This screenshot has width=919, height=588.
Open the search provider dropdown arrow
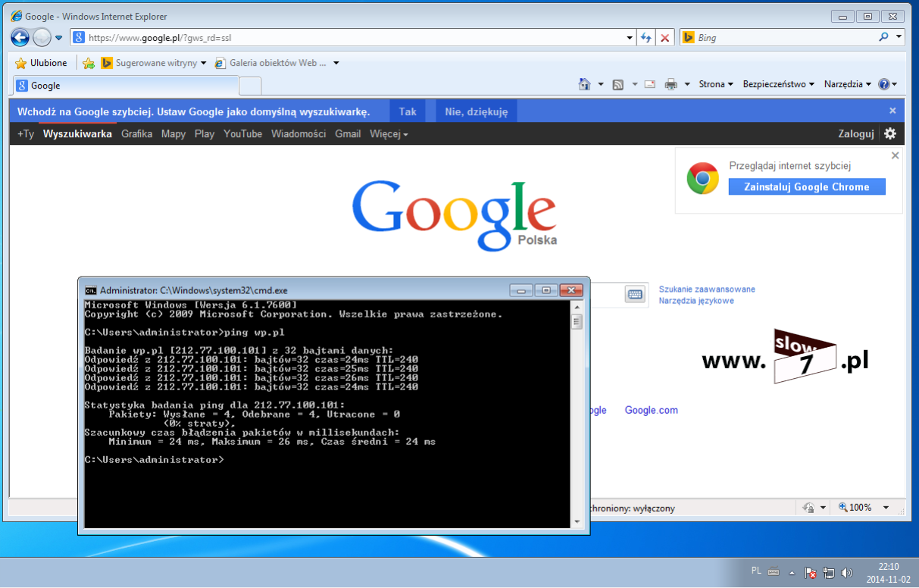pos(899,37)
